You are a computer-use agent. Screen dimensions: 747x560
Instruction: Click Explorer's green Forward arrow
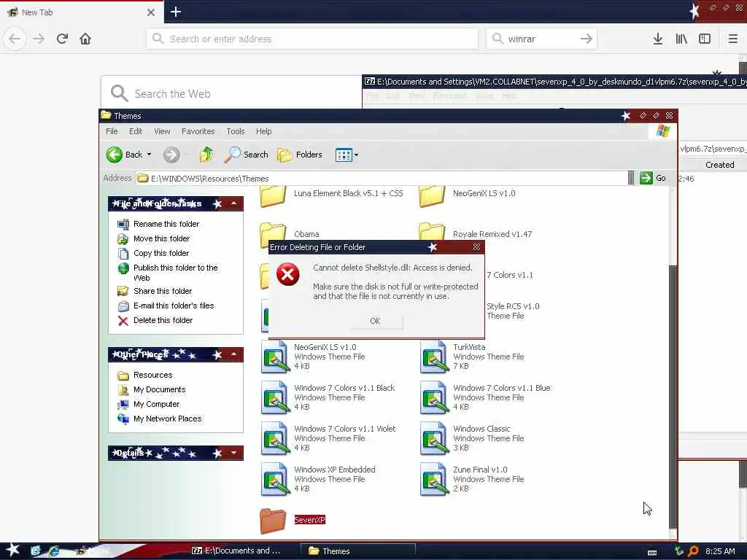171,155
